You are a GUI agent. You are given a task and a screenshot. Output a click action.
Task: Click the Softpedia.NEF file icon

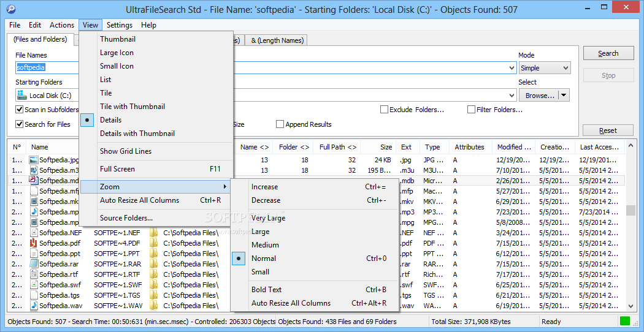pyautogui.click(x=34, y=233)
